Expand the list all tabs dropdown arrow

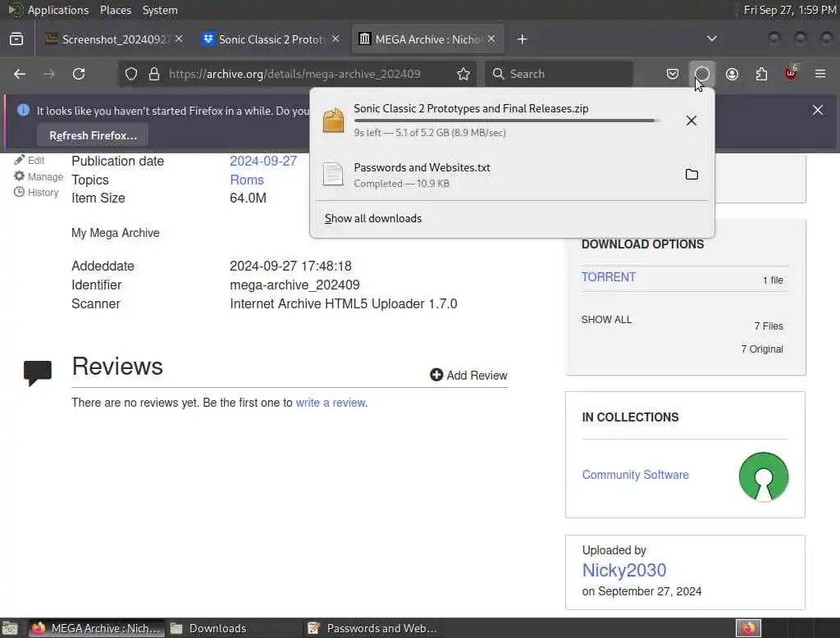711,39
